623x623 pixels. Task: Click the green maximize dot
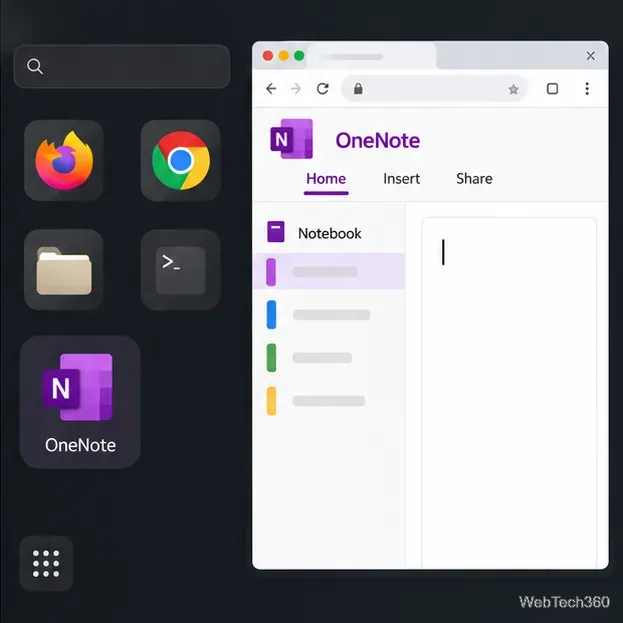[x=299, y=56]
